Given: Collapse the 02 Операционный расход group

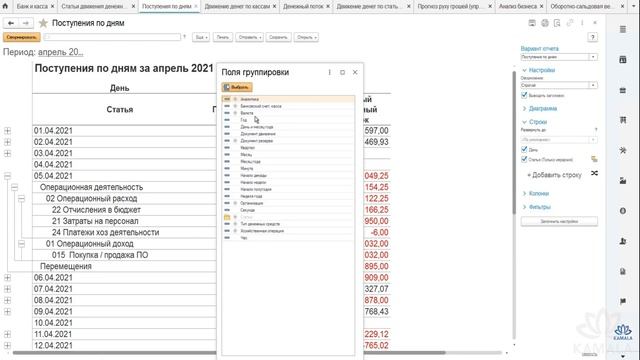Looking at the screenshot, I should tap(21, 198).
